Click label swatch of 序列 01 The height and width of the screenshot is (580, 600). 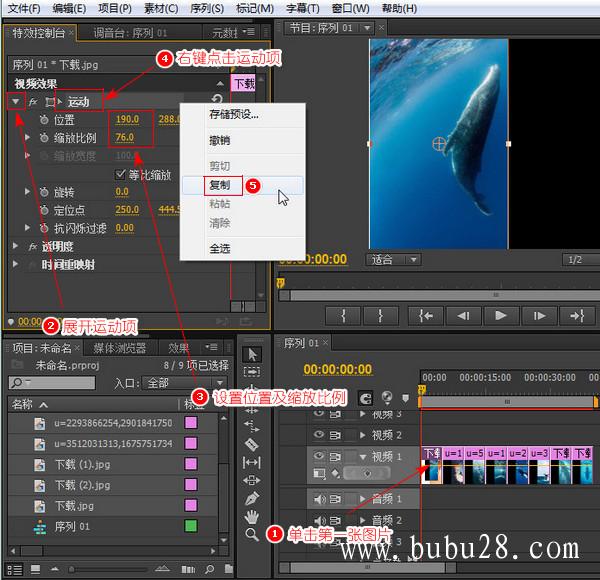[x=191, y=526]
